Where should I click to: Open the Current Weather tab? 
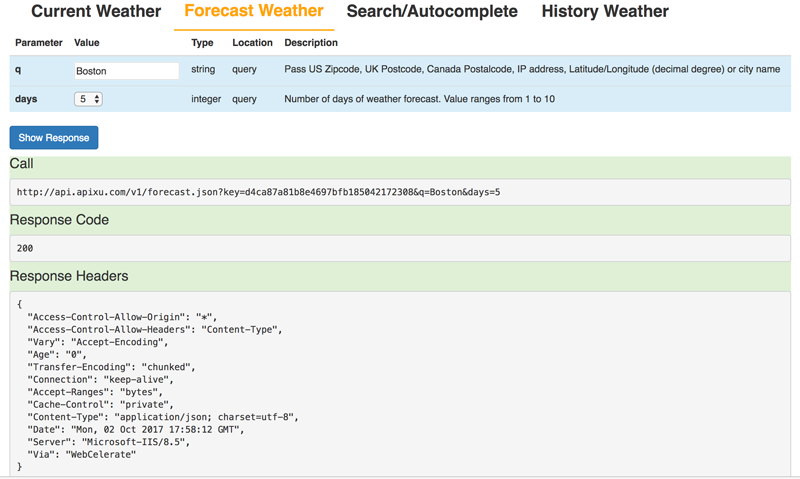point(96,11)
